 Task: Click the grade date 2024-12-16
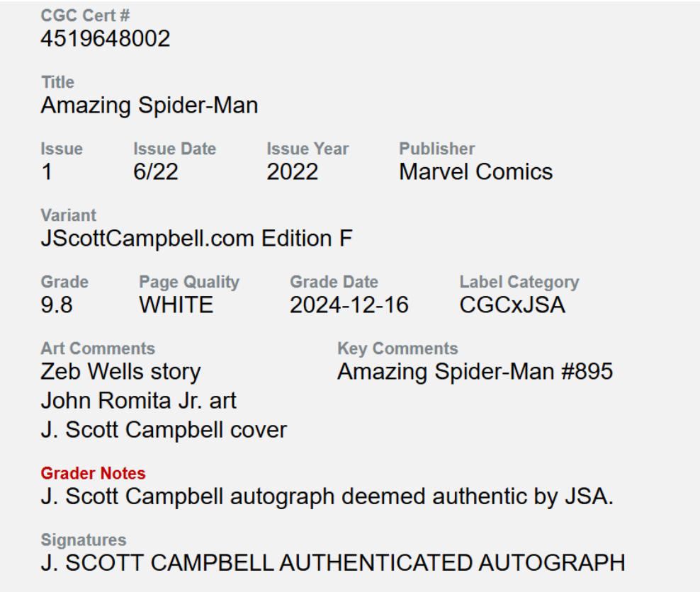349,305
